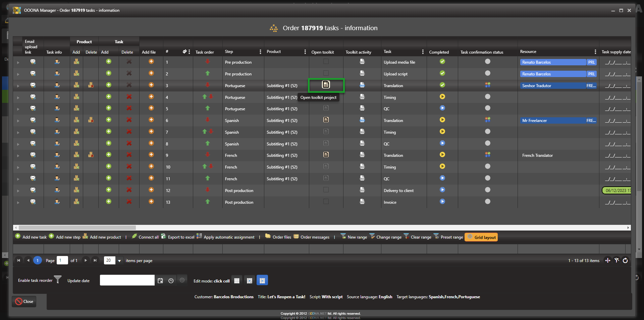Viewport: 644px width, 320px height.
Task: Click the Close button
Action: pos(24,301)
